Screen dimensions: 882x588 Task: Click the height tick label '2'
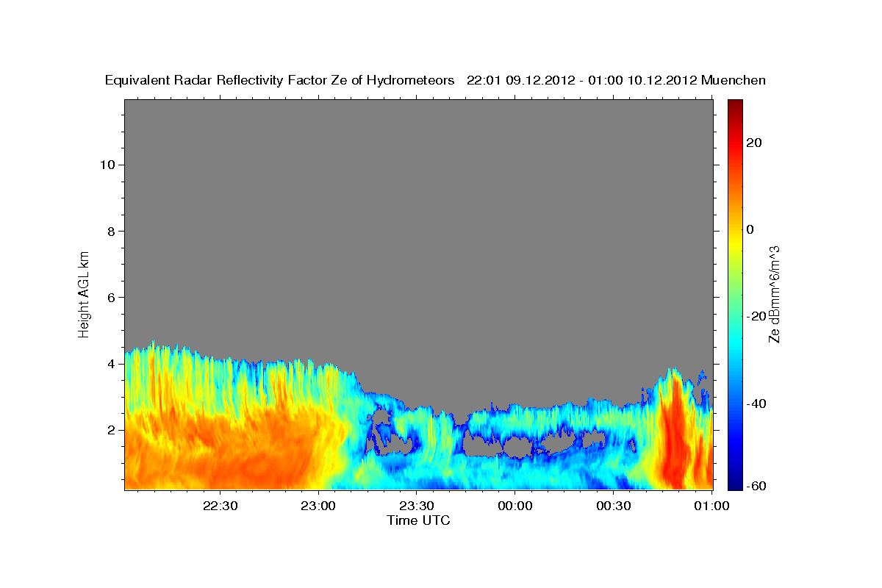click(x=110, y=430)
